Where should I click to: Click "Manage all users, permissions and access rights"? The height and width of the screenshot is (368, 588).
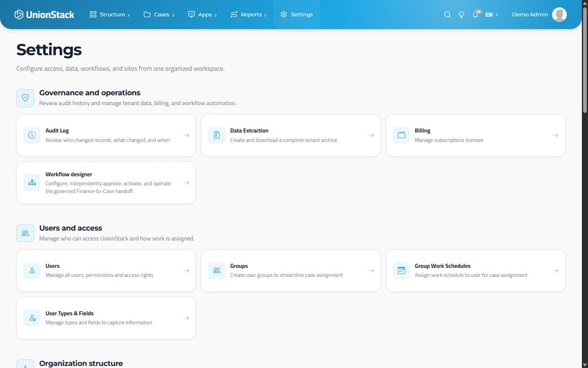99,275
